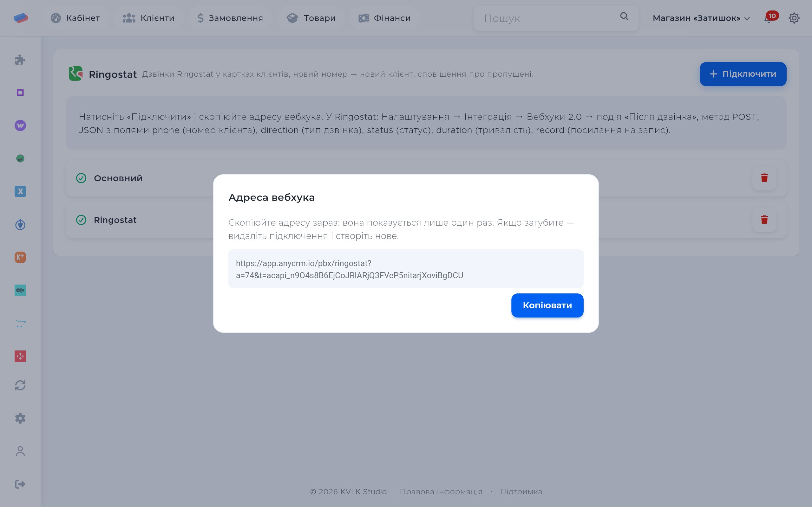Open the Кабінет menu item
Viewport: 812px width, 507px height.
coord(75,18)
